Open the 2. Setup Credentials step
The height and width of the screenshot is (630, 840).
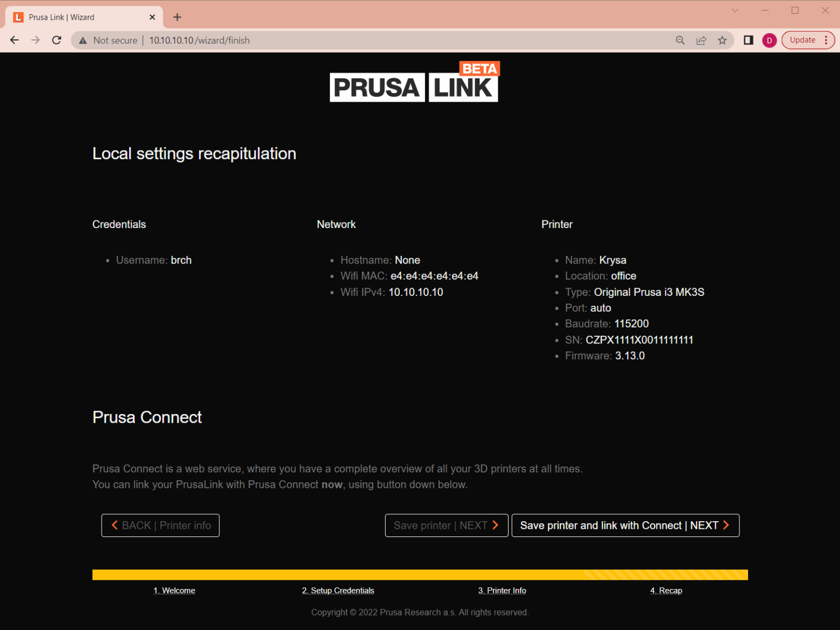(x=338, y=590)
